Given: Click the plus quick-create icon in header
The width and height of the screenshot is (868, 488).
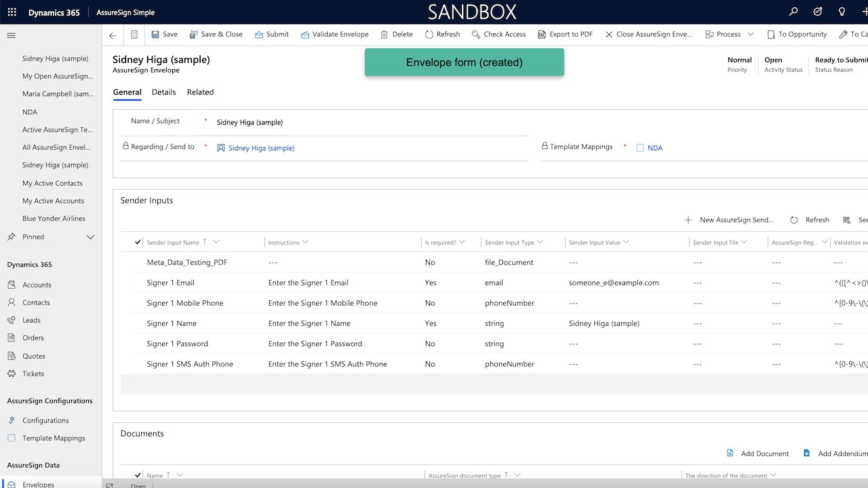Looking at the screenshot, I should pyautogui.click(x=865, y=12).
